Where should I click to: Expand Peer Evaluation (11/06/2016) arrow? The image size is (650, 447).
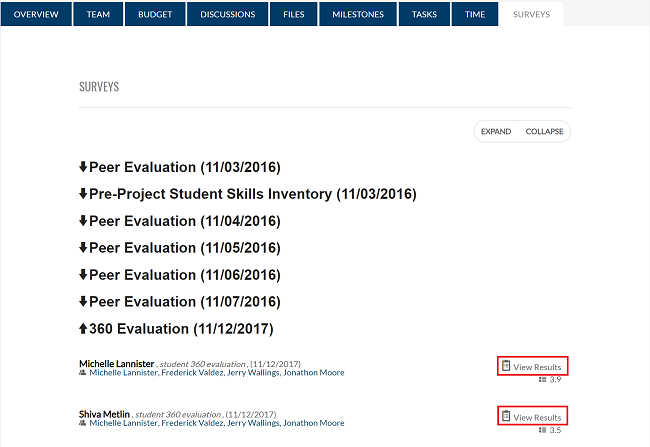(x=83, y=275)
